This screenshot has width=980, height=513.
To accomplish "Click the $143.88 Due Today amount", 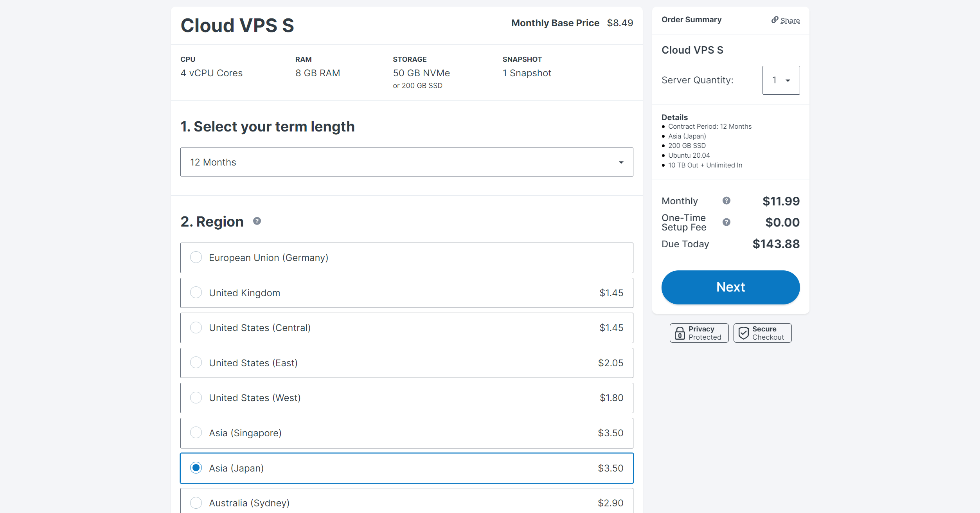I will [776, 244].
